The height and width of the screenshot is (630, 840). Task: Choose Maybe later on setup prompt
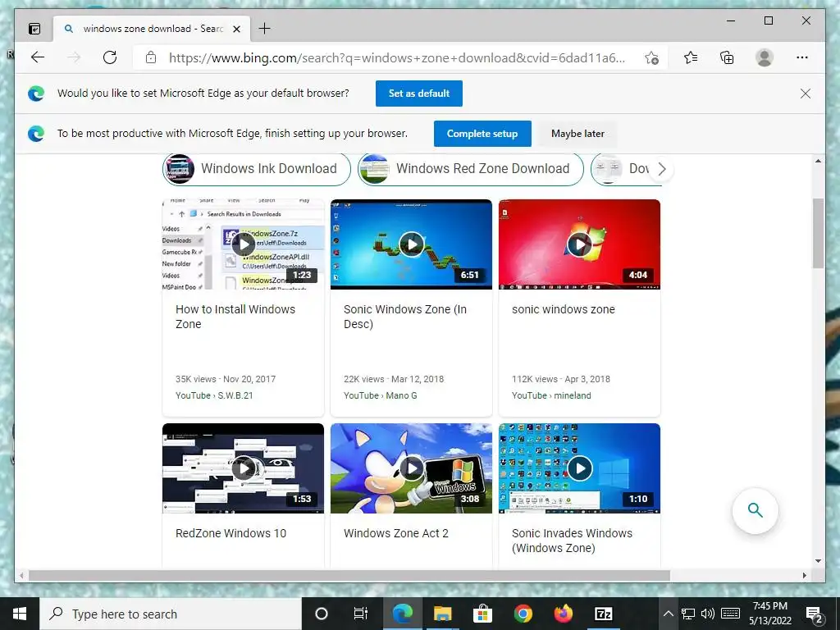click(x=577, y=134)
